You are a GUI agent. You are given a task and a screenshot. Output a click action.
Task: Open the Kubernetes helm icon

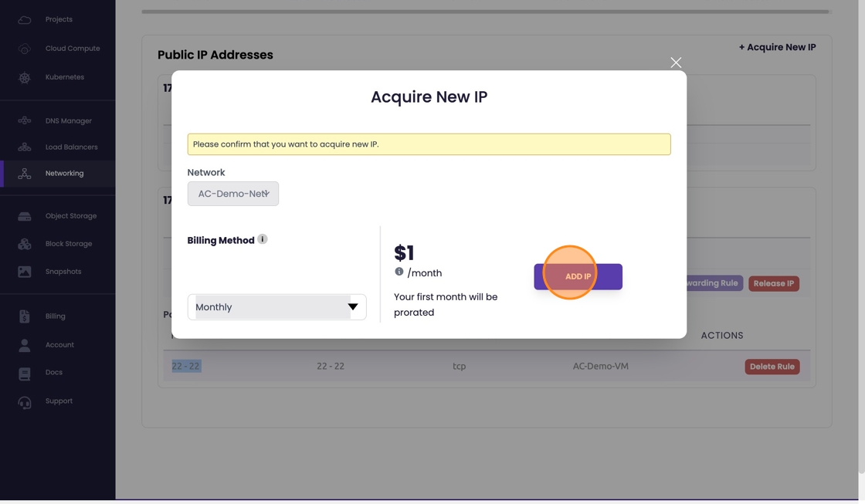tap(25, 77)
